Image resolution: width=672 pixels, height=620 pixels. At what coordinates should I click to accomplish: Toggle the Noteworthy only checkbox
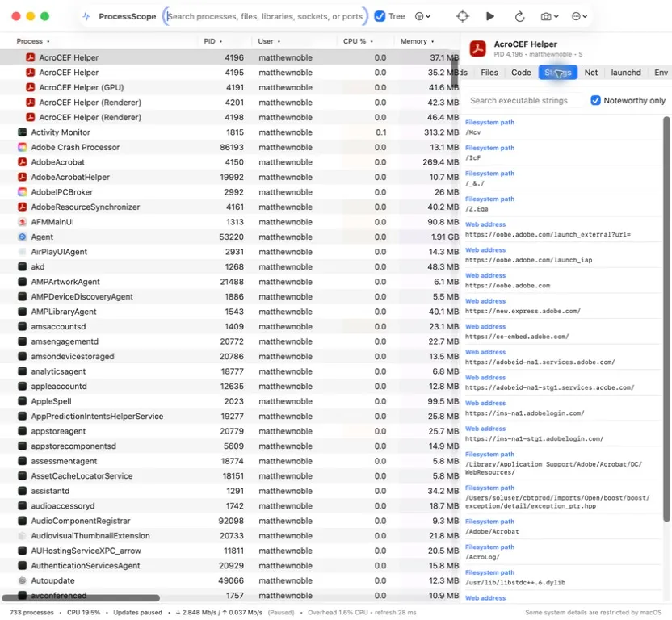coord(595,100)
